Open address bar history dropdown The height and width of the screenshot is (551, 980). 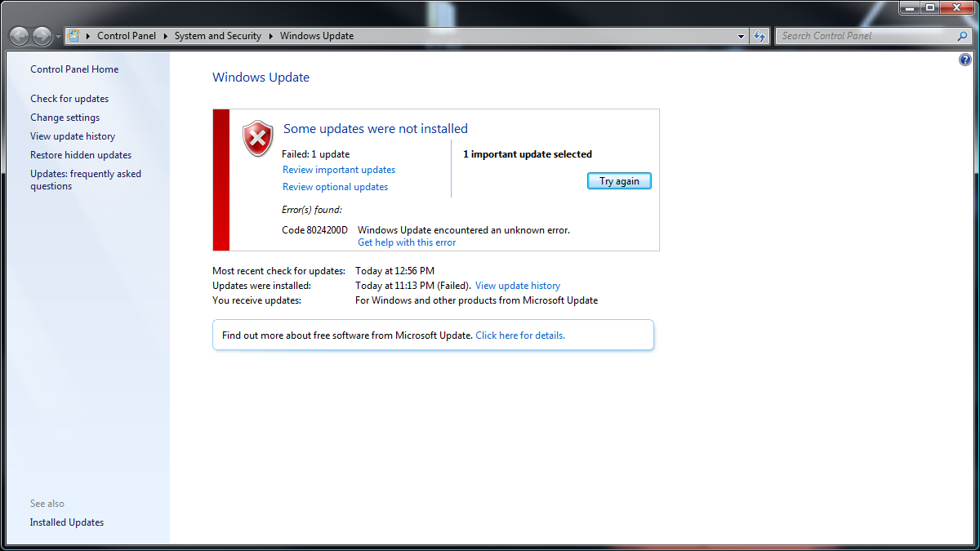742,36
